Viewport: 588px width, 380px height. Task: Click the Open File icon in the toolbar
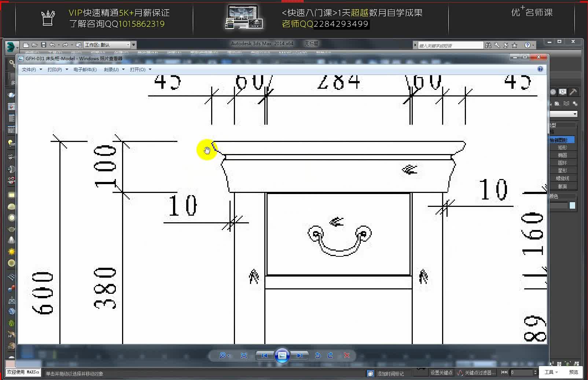[35, 45]
